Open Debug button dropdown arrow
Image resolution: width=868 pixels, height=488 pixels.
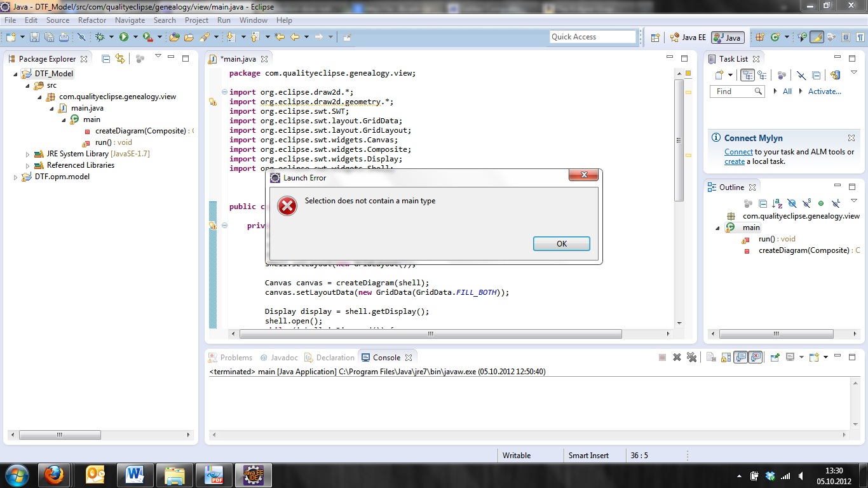click(111, 37)
